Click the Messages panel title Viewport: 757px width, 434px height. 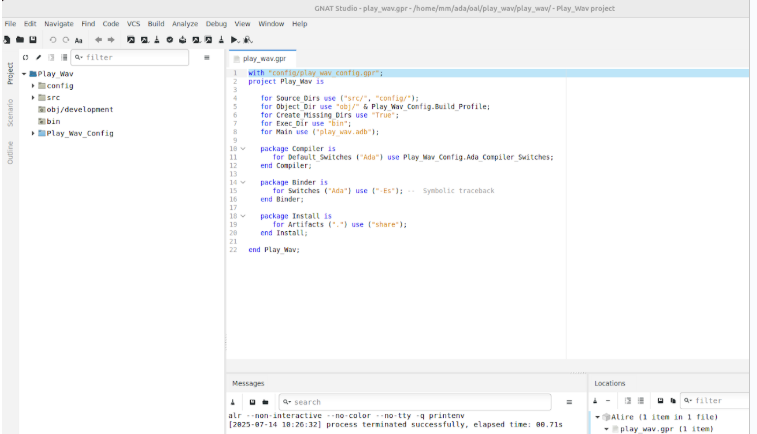248,383
